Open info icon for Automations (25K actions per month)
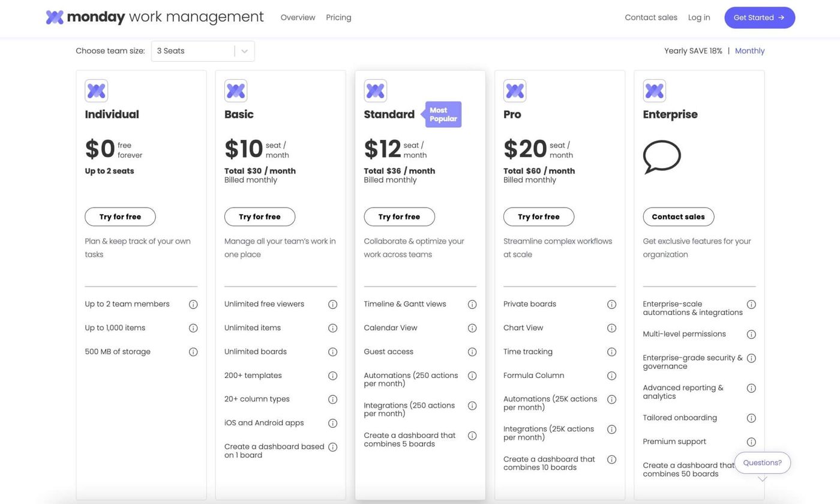 point(611,400)
